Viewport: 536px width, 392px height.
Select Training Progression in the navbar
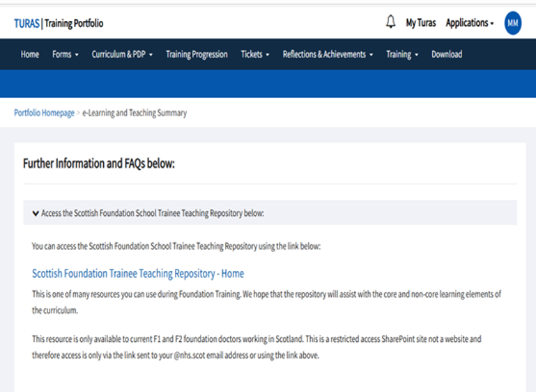tap(197, 54)
